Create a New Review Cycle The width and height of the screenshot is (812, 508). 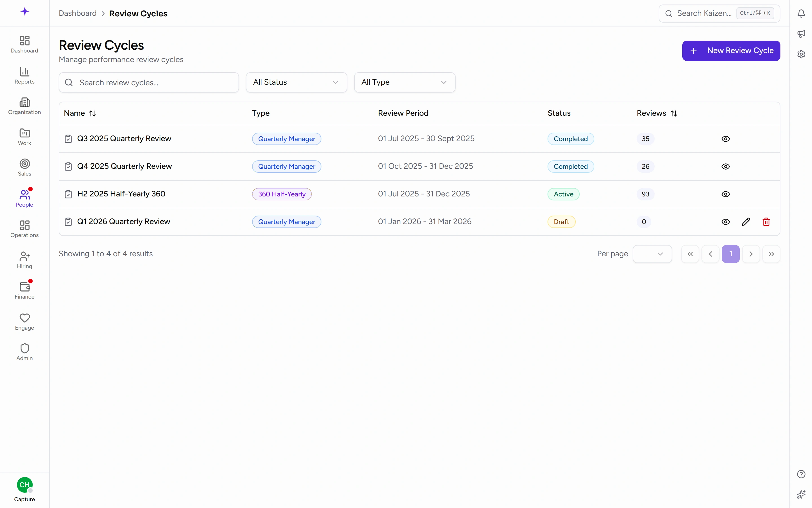click(731, 51)
